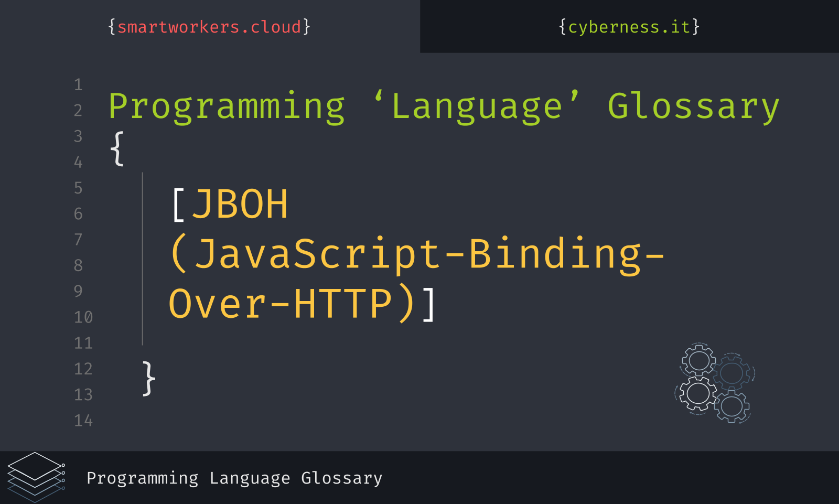The image size is (839, 504).
Task: Click the '(JavaScript-Binding-' line
Action: pos(417,254)
